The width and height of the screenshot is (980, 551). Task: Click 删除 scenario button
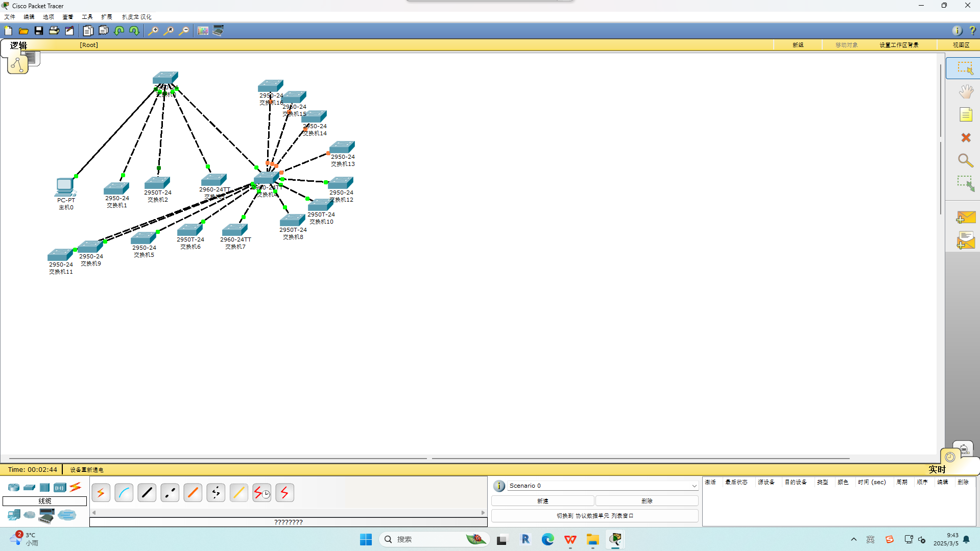(x=647, y=501)
